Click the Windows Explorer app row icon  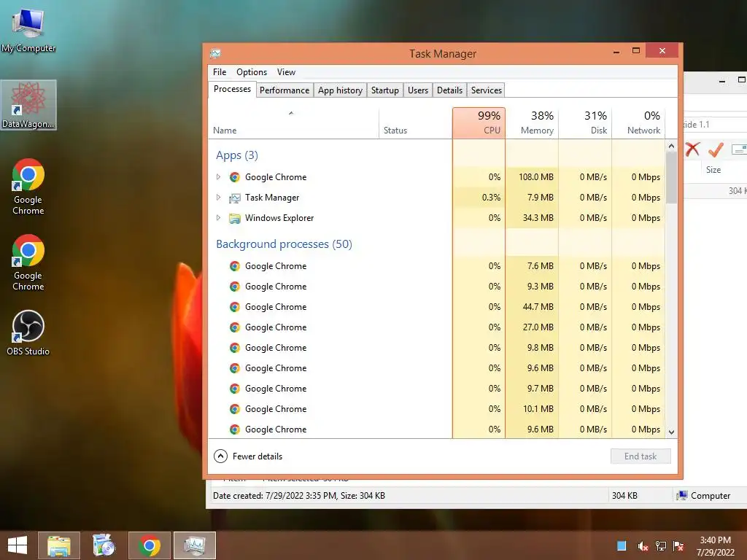[x=234, y=218]
